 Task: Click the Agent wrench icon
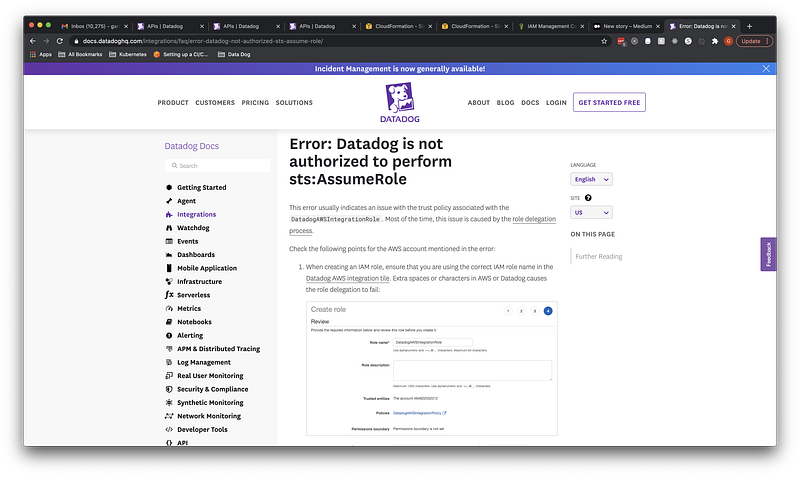(x=169, y=201)
